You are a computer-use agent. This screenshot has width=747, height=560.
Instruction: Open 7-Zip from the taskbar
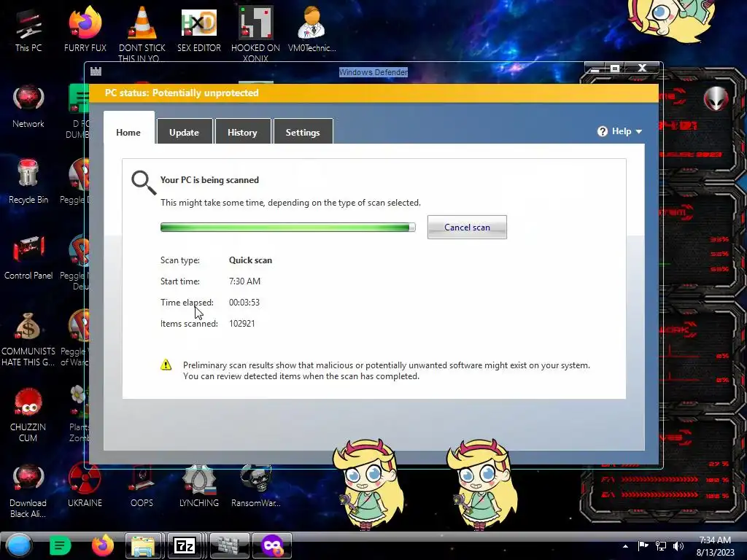tap(185, 545)
